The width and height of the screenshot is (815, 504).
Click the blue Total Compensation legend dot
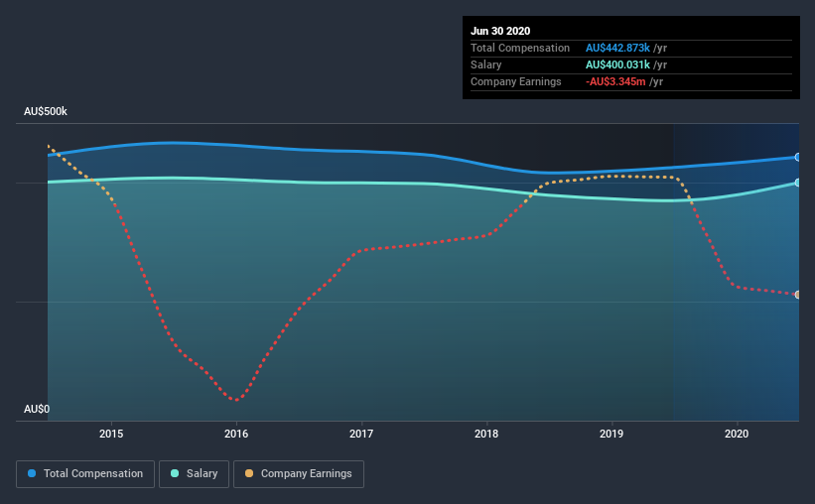(32, 473)
